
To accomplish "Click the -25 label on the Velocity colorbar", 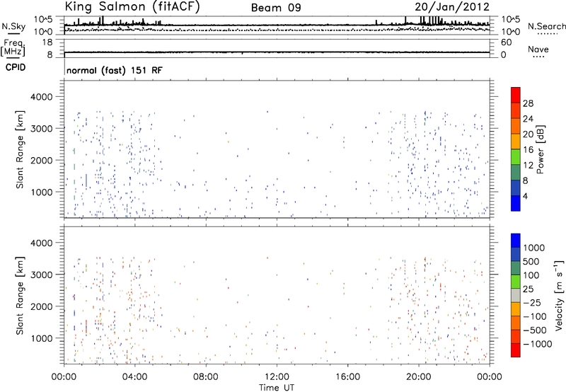I will 533,302.
